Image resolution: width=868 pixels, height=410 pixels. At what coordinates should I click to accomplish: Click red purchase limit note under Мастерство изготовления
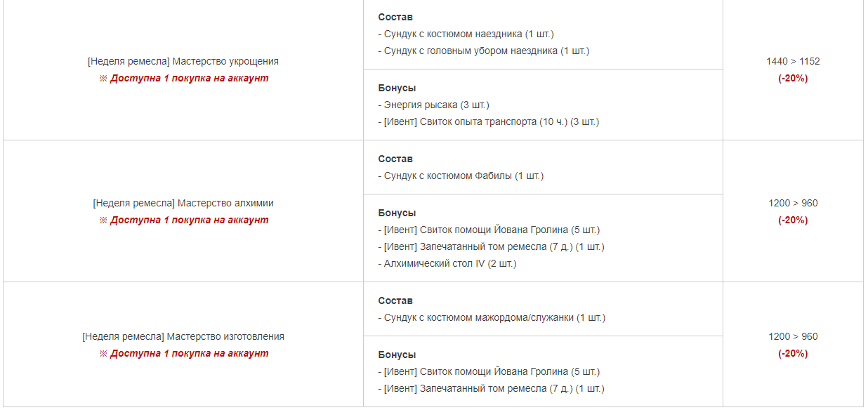click(x=183, y=354)
